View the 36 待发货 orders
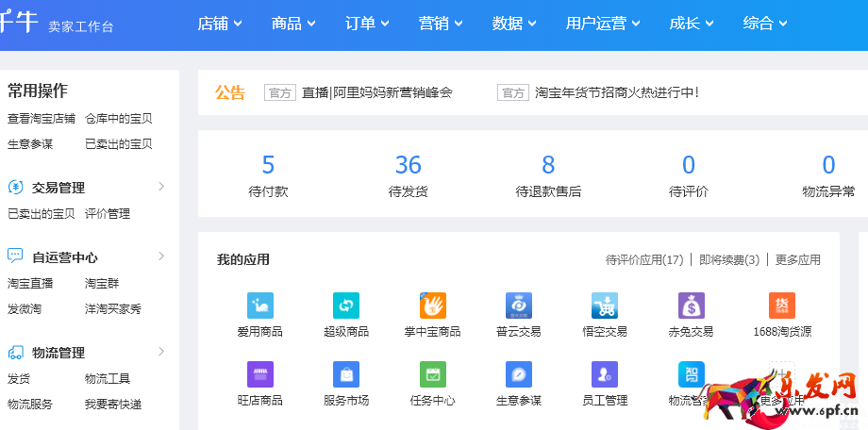 (408, 176)
